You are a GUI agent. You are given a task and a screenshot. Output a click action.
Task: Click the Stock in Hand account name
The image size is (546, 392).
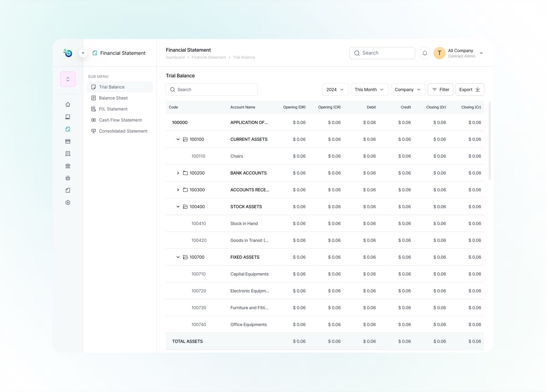pos(244,223)
